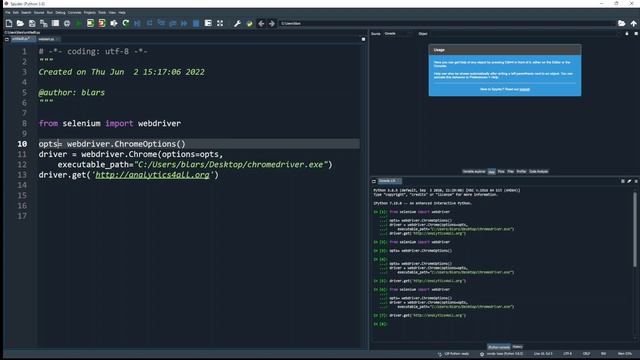Open the File menu

(8, 13)
